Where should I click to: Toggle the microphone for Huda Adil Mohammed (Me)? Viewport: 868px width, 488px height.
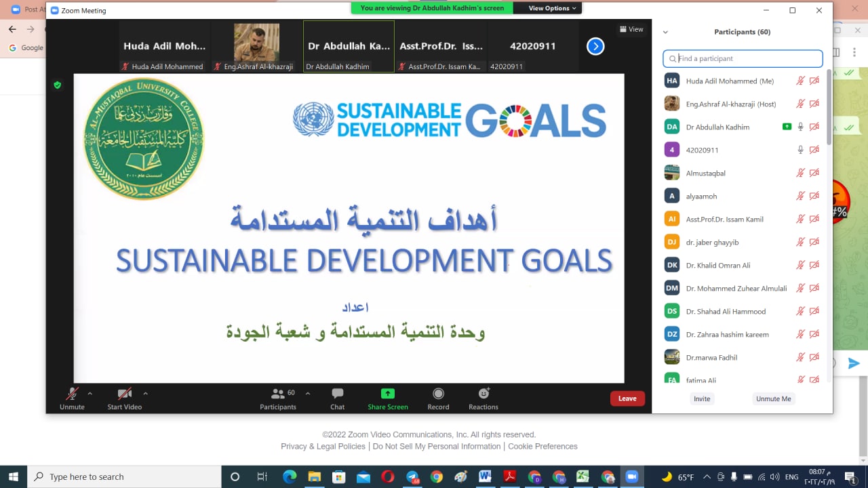800,81
